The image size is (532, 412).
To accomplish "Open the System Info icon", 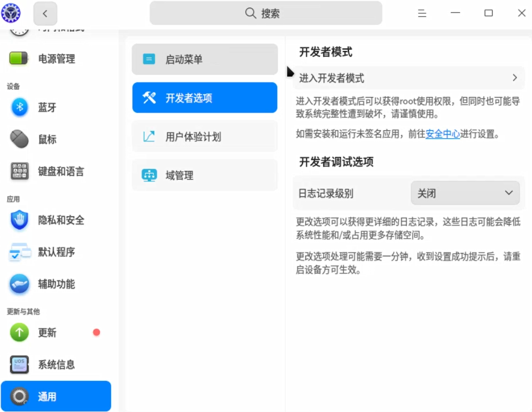I will click(x=19, y=365).
